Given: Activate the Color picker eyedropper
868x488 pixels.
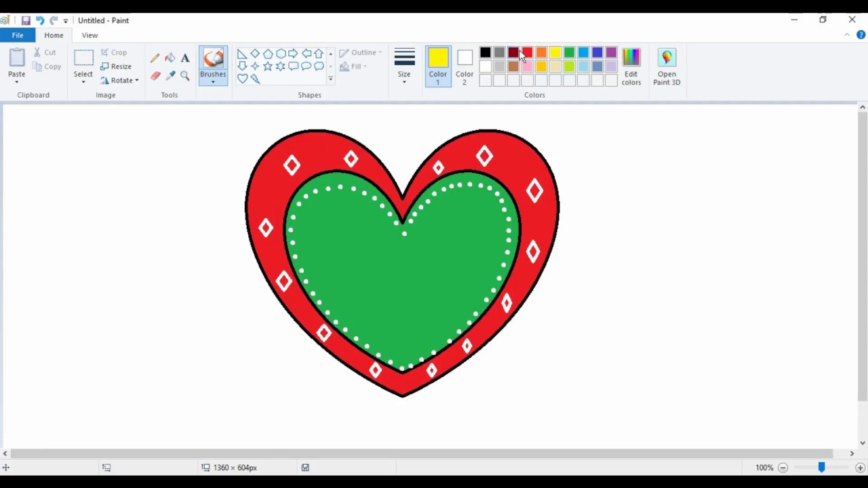Looking at the screenshot, I should point(170,76).
